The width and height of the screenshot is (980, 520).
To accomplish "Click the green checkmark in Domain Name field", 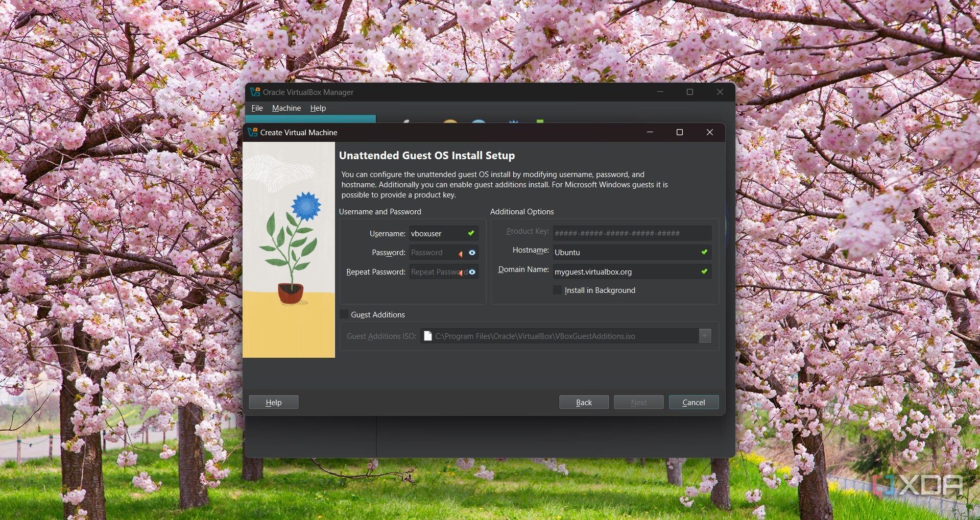I will coord(704,271).
